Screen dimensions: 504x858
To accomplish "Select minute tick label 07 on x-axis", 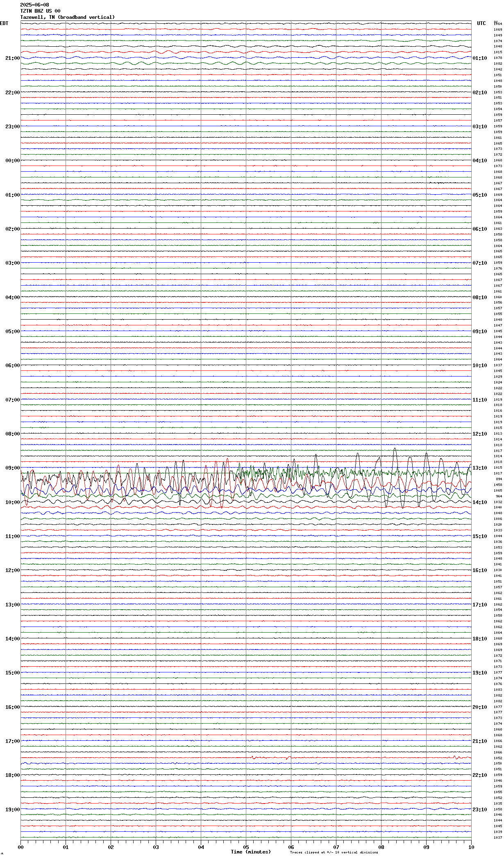I will pyautogui.click(x=336, y=847).
